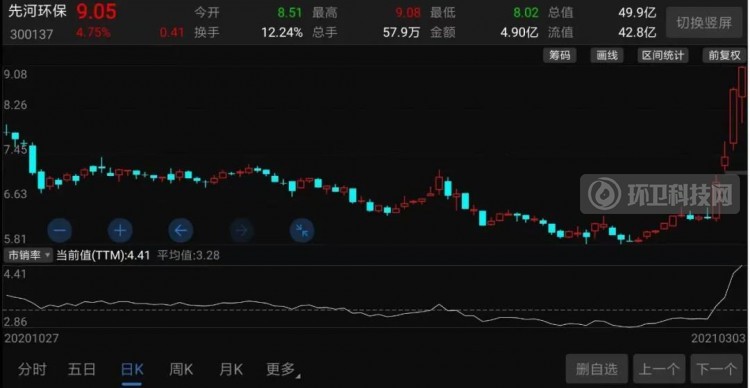Click amount value 4.90亿
The image size is (750, 388).
point(519,33)
